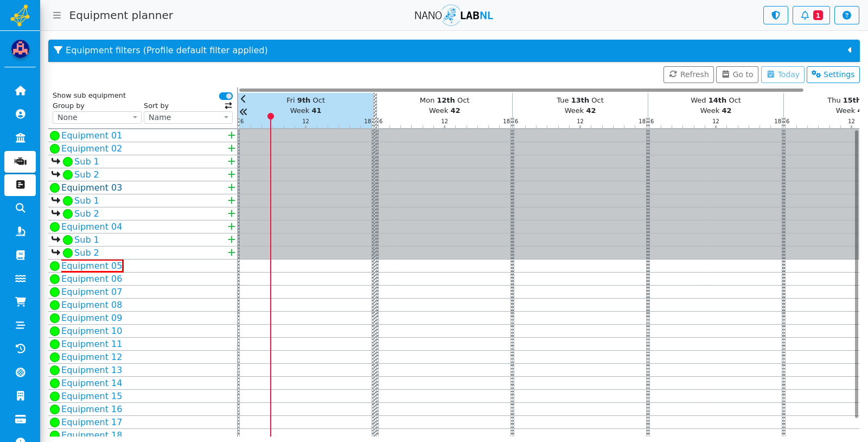Open the Group by dropdown
The width and height of the screenshot is (868, 442).
(97, 117)
